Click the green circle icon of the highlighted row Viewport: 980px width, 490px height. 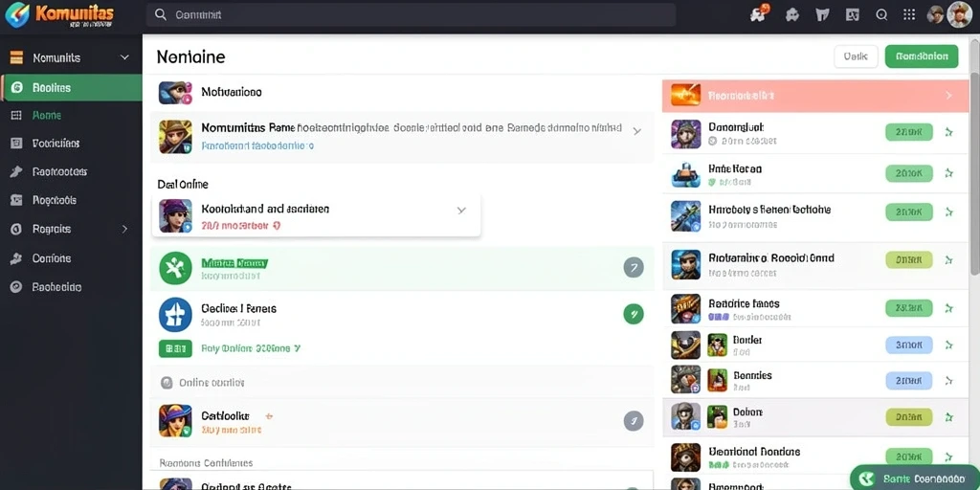tap(175, 268)
